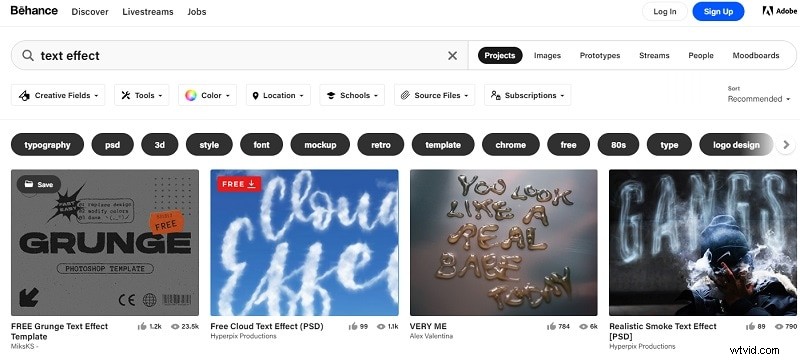This screenshot has width=800, height=360.
Task: Click like icon for Free Cloud Effect
Action: pos(353,326)
